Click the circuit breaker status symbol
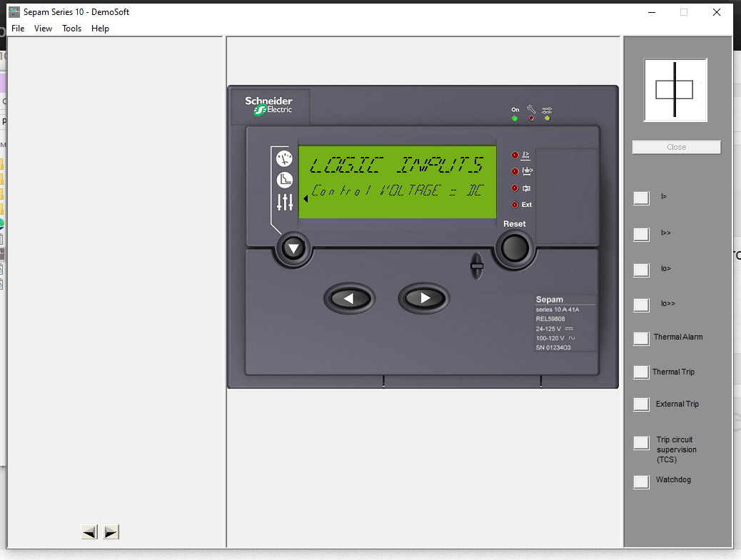This screenshot has height=560, width=741. point(675,90)
